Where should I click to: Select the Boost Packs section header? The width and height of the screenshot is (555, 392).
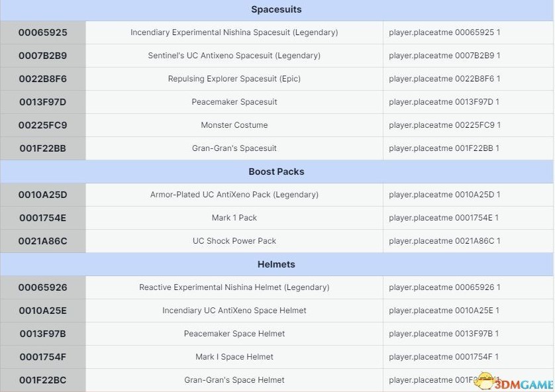tap(276, 171)
